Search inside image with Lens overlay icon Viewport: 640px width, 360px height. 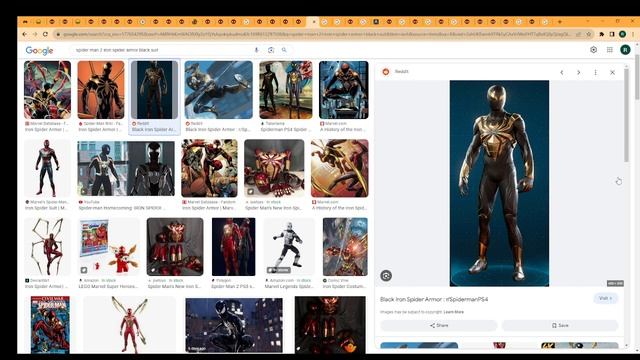386,276
